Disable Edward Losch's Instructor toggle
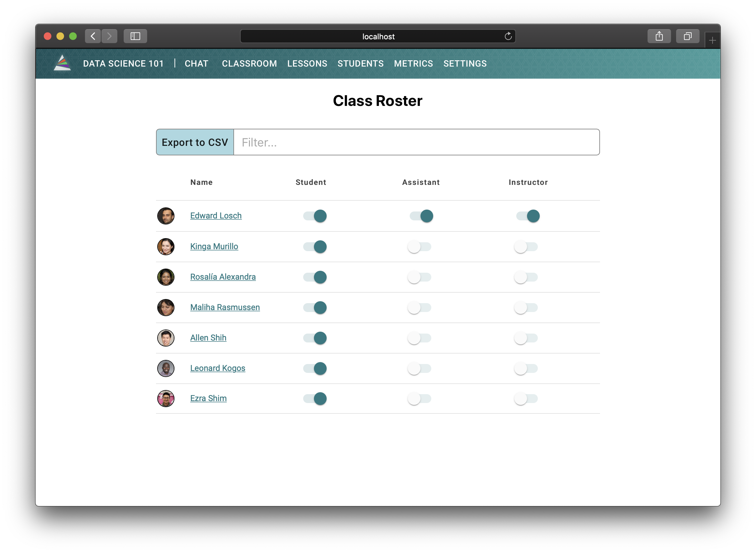This screenshot has height=553, width=756. point(528,216)
